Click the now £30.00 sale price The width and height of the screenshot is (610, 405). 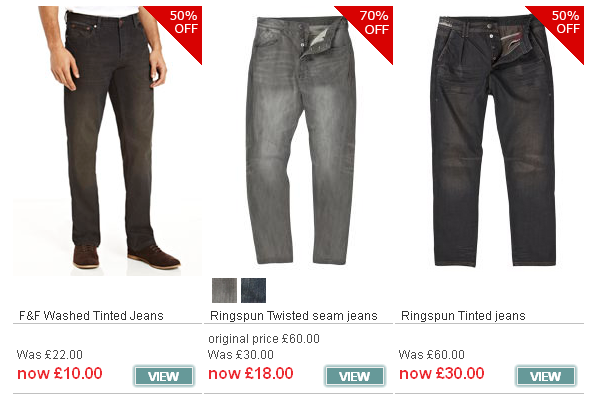[x=442, y=373]
